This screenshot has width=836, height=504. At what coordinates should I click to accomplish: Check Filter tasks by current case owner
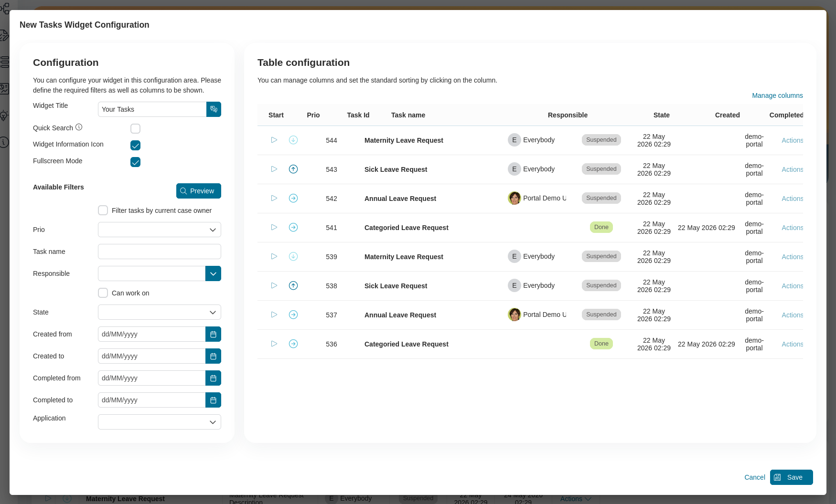click(x=103, y=210)
